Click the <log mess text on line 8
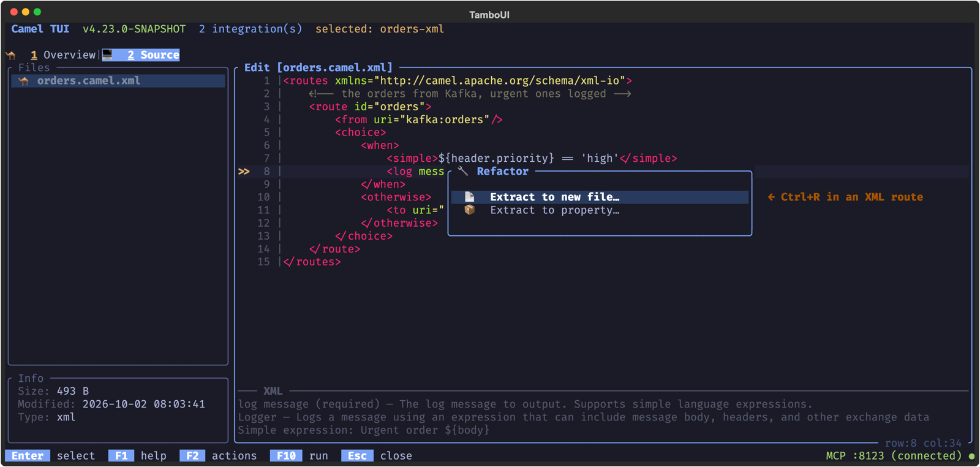The height and width of the screenshot is (467, 980). (x=415, y=172)
